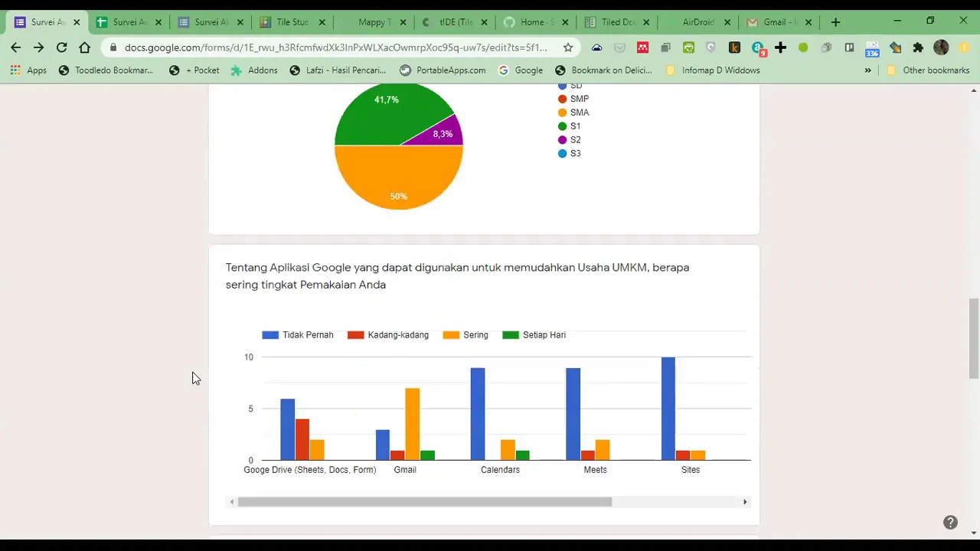Click the 'Kadang-kadang' red legend swatch
This screenshot has height=551, width=980.
click(355, 335)
